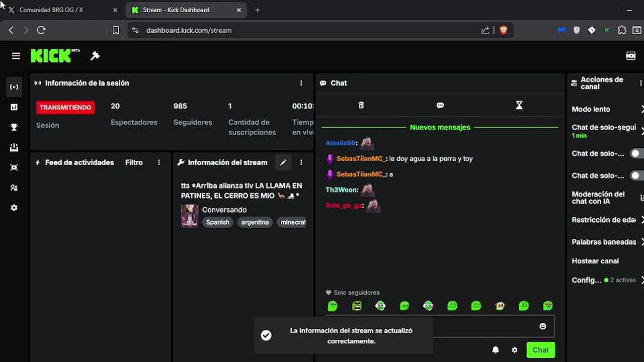This screenshot has width=644, height=362.
Task: Click the hourglass chat icon
Action: [x=519, y=105]
